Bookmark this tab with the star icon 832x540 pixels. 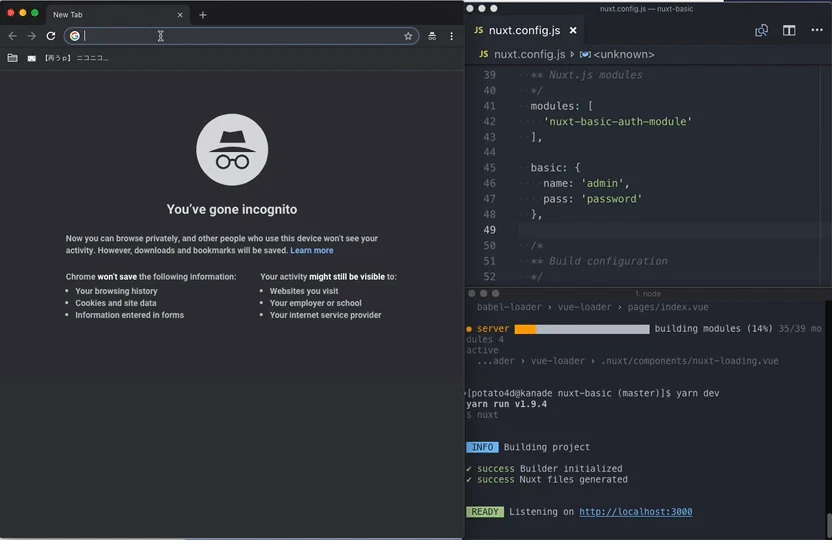pos(408,36)
